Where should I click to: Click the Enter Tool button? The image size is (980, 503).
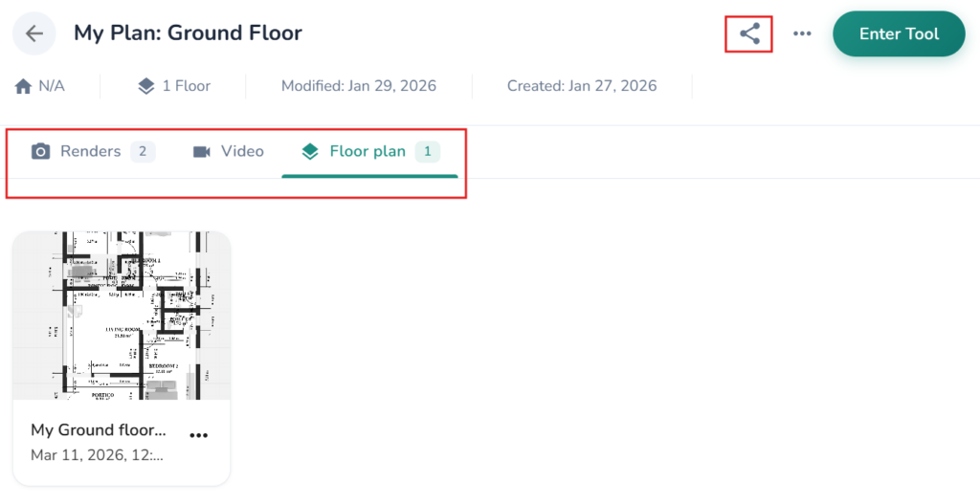(x=898, y=34)
